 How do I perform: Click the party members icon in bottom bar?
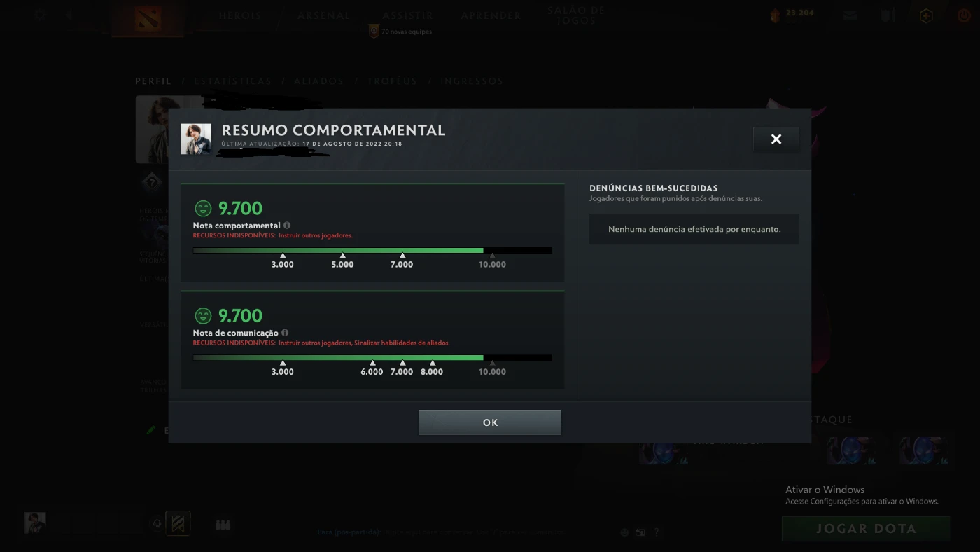click(x=223, y=524)
